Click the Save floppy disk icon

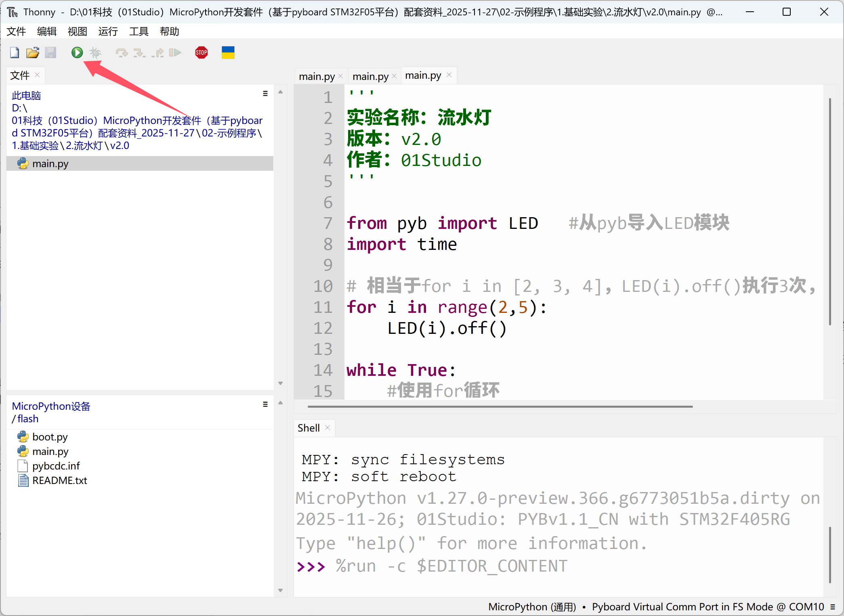[50, 52]
